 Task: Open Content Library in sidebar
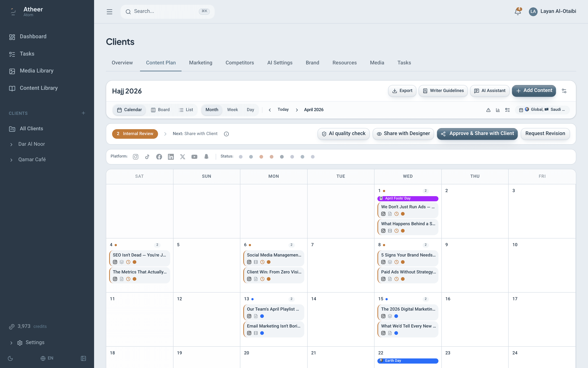[x=47, y=88]
